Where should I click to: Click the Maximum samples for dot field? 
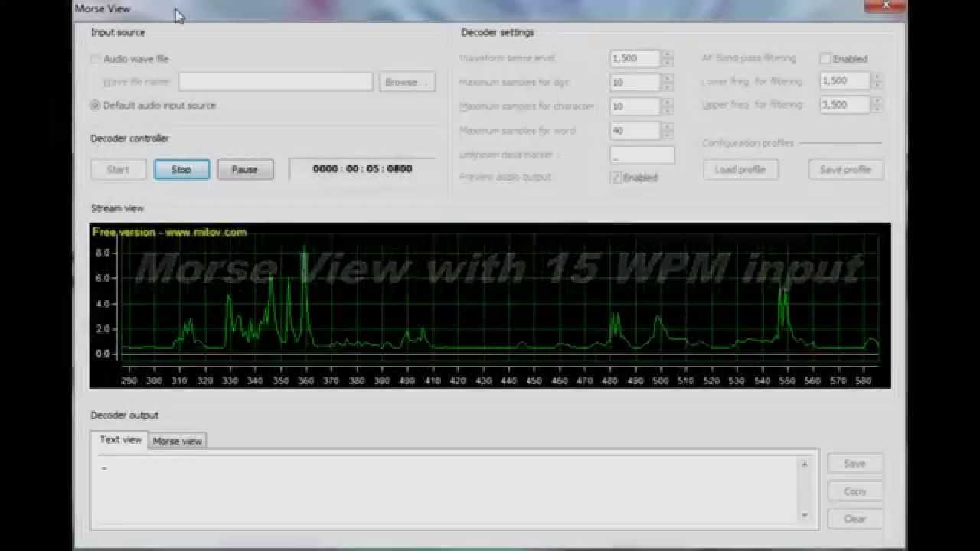click(x=635, y=83)
